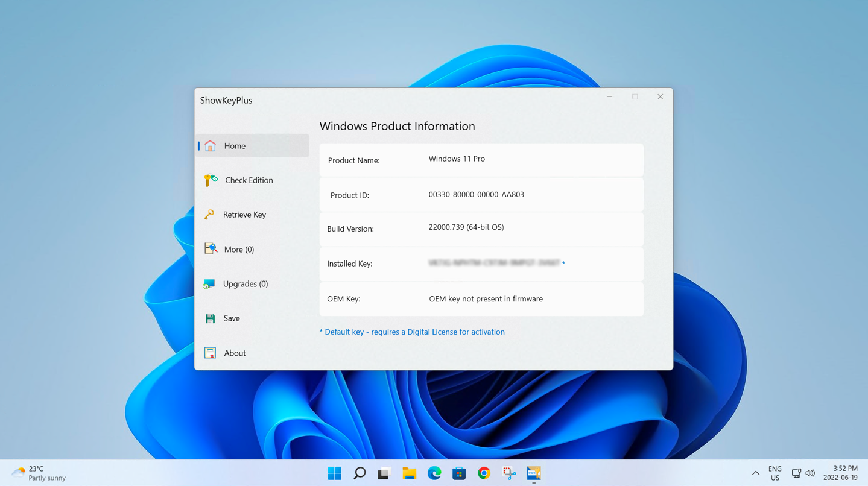The image size is (868, 486).
Task: Select the blurred Installed Key value
Action: click(x=494, y=264)
